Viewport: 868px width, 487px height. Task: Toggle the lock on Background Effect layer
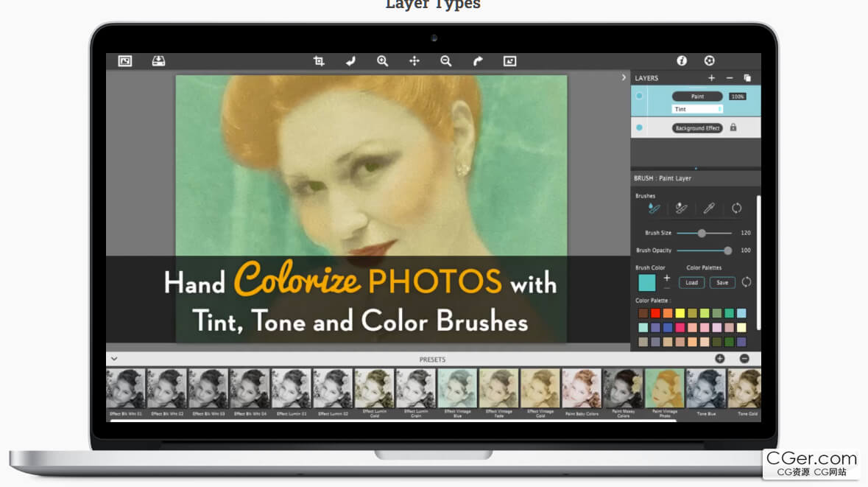[x=733, y=127]
